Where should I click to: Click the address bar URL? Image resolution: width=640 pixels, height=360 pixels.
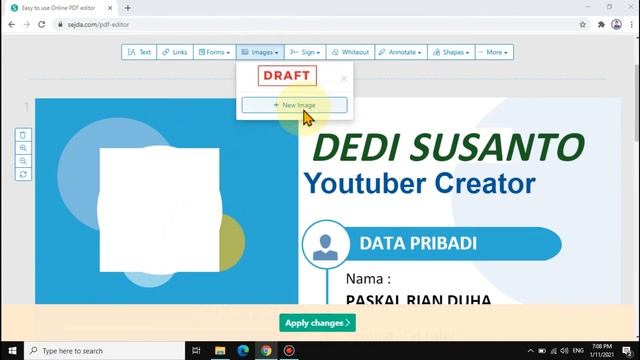click(98, 24)
